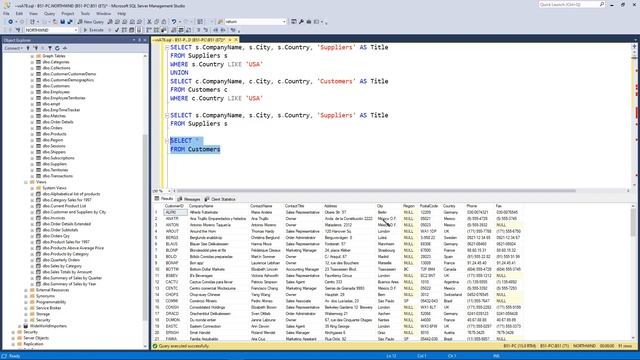Expand the dbo.Categories table node
This screenshot has width=640, height=360.
32,62
